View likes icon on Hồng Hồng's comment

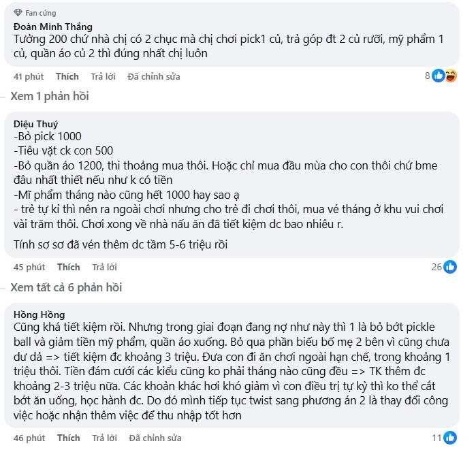tap(450, 438)
